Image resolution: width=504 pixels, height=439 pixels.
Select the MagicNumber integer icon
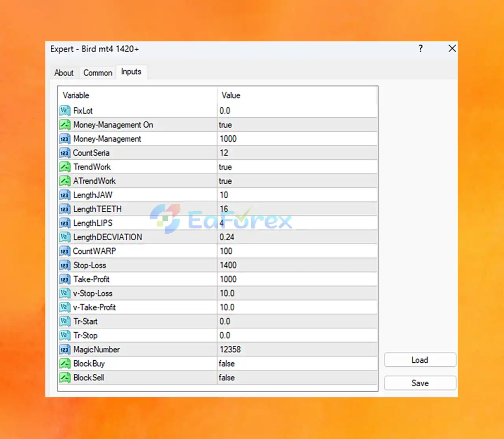pyautogui.click(x=65, y=350)
